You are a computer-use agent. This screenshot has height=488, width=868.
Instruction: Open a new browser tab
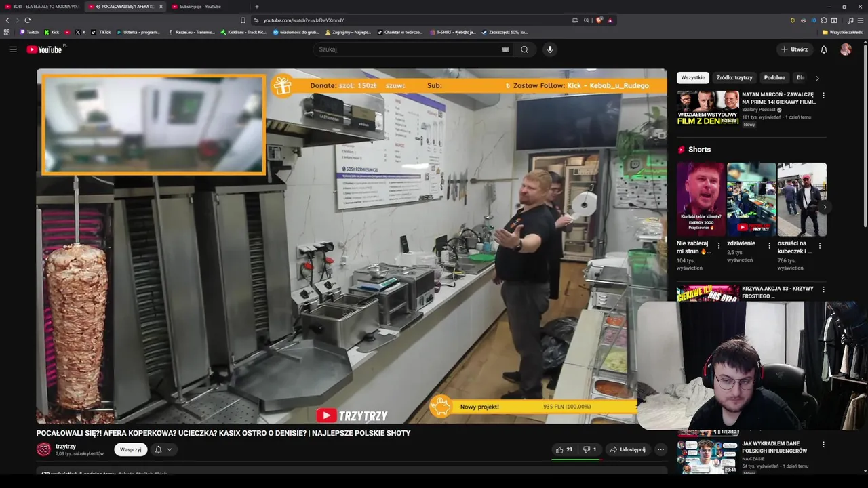[256, 7]
